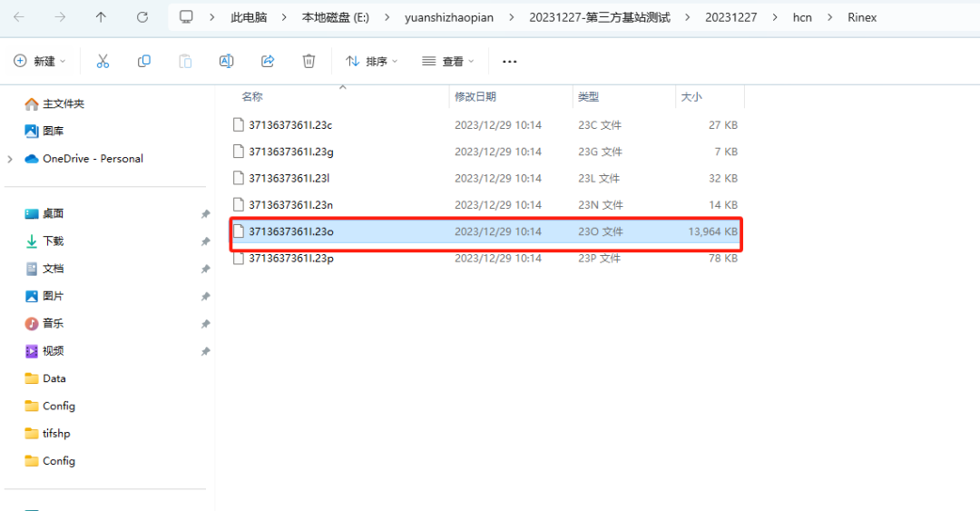Click the Rename icon in toolbar
The width and height of the screenshot is (980, 511).
226,61
